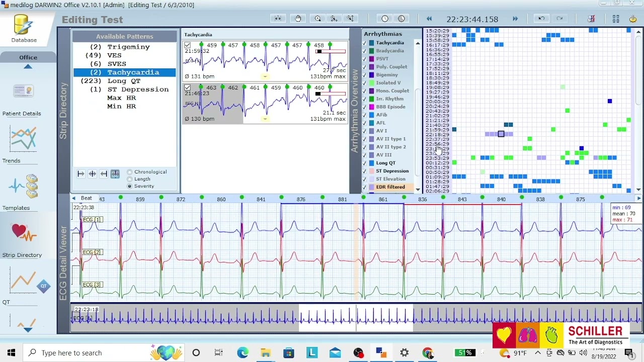The height and width of the screenshot is (362, 644).
Task: Expand sidebar down arrow below QT
Action: coord(28,330)
